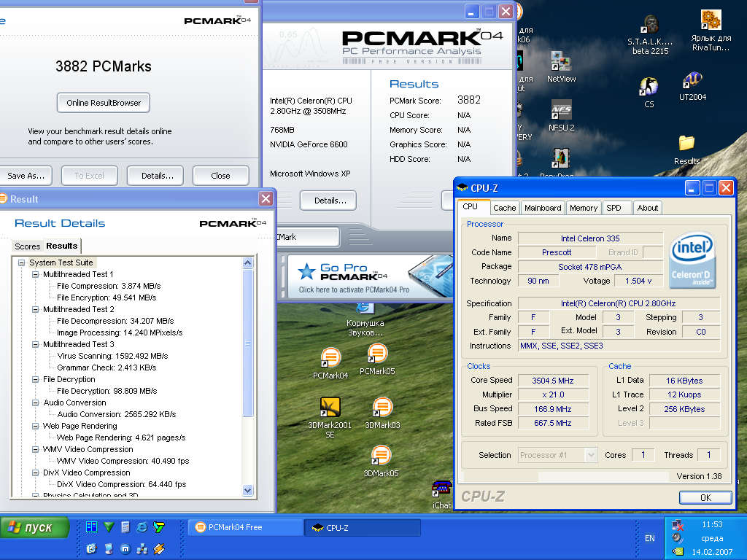Screen dimensions: 747x560
Task: Open the PCMark05 desktop shortcut
Action: click(x=377, y=359)
